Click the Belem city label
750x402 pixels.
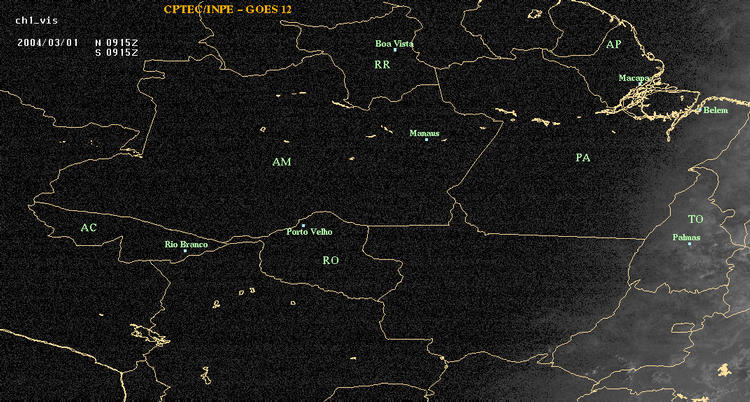point(715,111)
